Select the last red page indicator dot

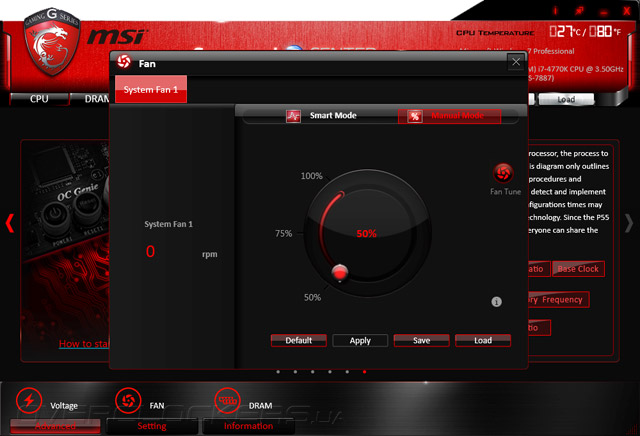[364, 372]
